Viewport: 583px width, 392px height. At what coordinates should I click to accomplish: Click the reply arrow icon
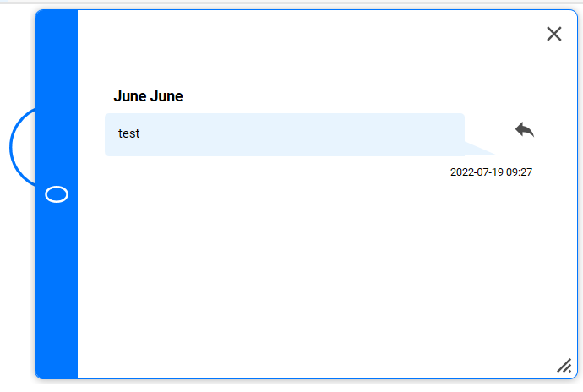(524, 130)
